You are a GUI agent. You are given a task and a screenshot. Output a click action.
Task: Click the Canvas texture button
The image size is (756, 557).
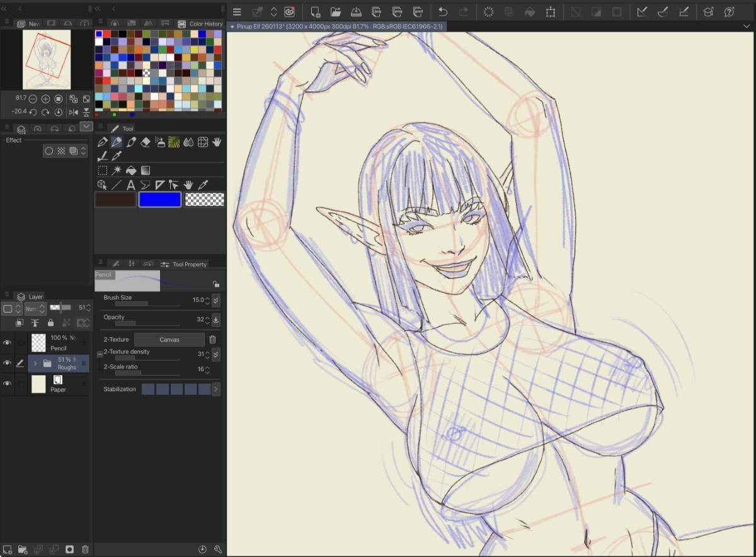point(169,339)
